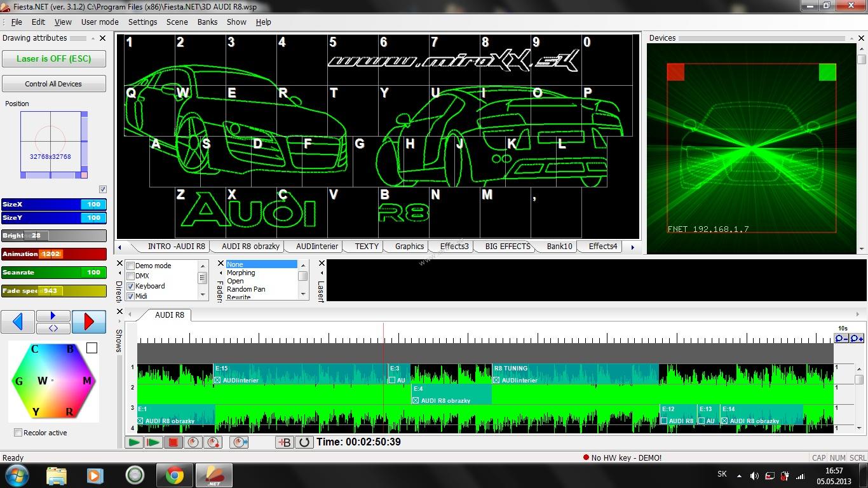Close the Faders panel
Screen dimensions: 868x488
[221, 263]
